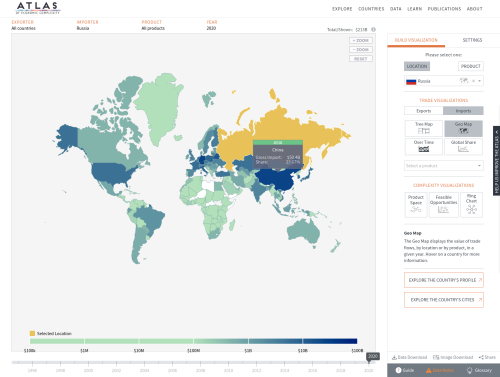Viewport: 500px width, 377px height.
Task: Click the + Zoom map button
Action: point(361,40)
